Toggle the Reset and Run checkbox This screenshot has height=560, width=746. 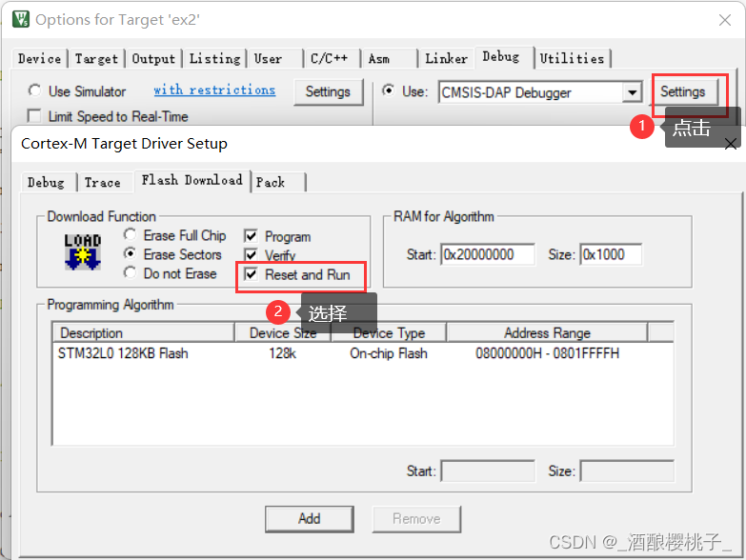(x=251, y=274)
